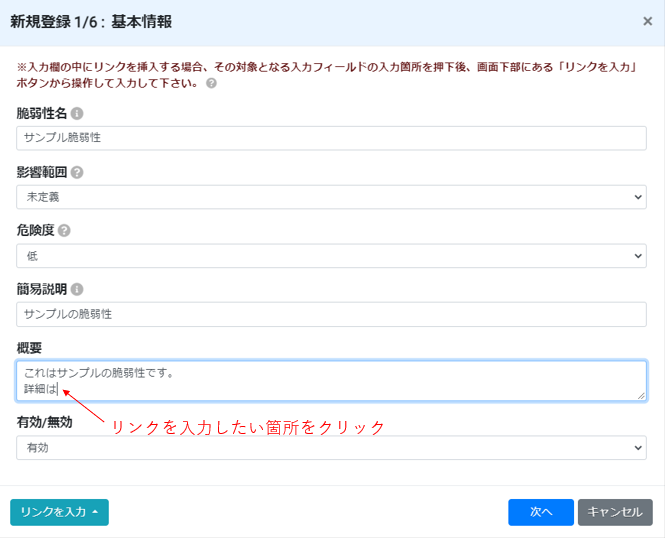Click the red notice text about リンクを挿入
Image resolution: width=665 pixels, height=538 pixels.
coord(327,75)
